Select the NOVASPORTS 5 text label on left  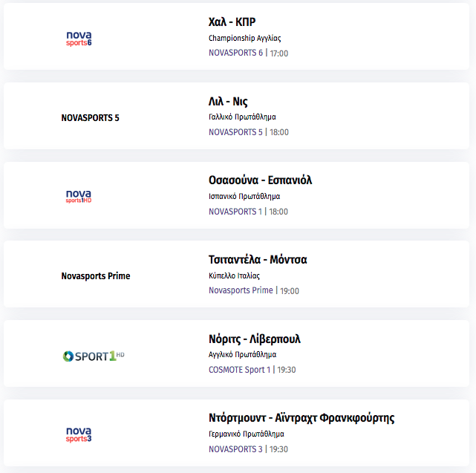[90, 118]
